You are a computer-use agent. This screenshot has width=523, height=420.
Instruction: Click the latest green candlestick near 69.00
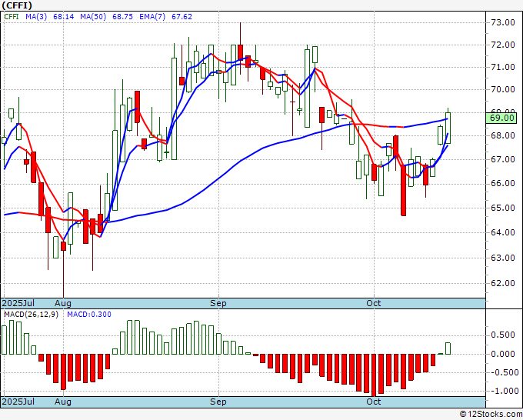[448, 128]
